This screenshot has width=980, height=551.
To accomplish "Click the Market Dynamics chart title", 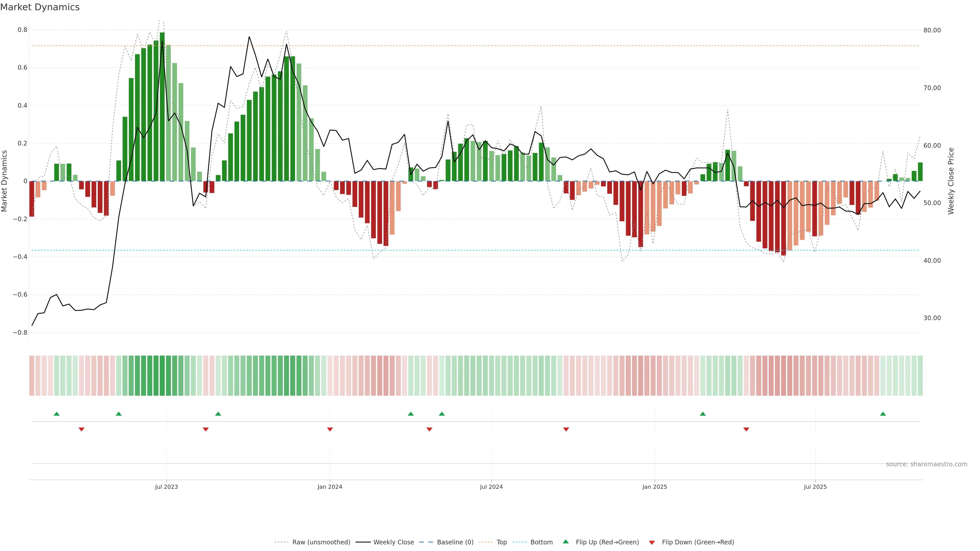I will [40, 7].
